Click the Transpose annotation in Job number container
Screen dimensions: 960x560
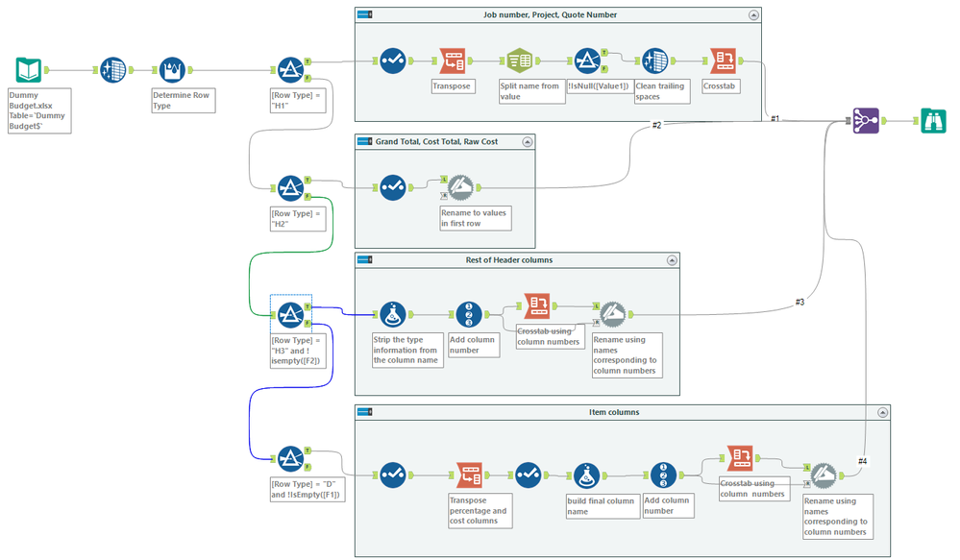point(453,86)
